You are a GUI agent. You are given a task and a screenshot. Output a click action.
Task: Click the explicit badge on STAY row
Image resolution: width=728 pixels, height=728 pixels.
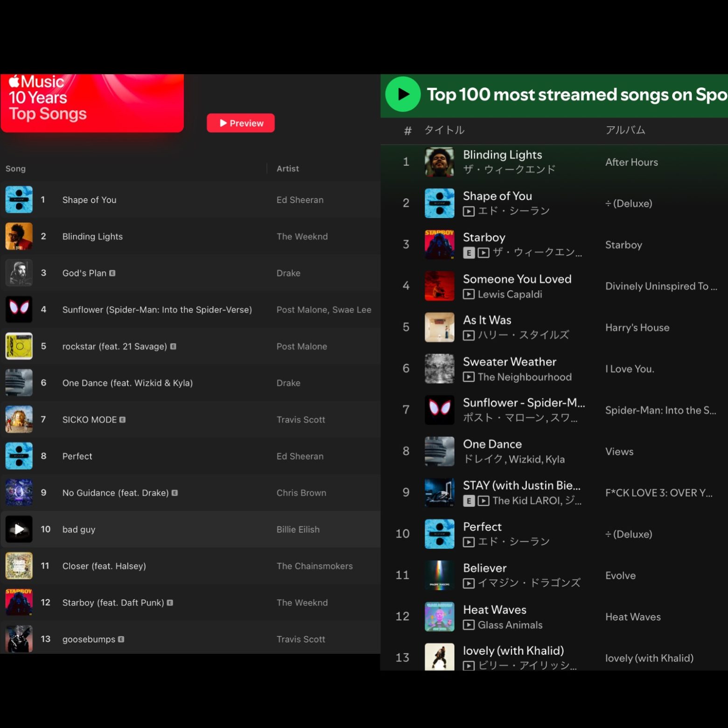(x=469, y=501)
